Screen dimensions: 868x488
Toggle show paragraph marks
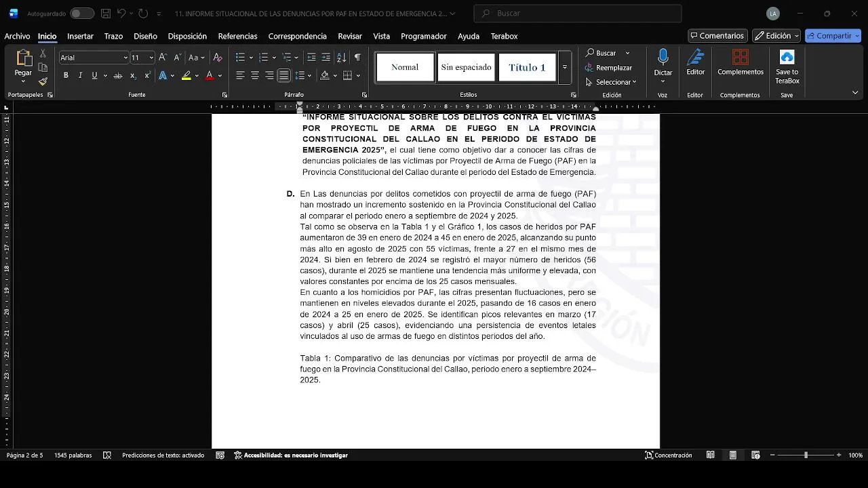[357, 58]
